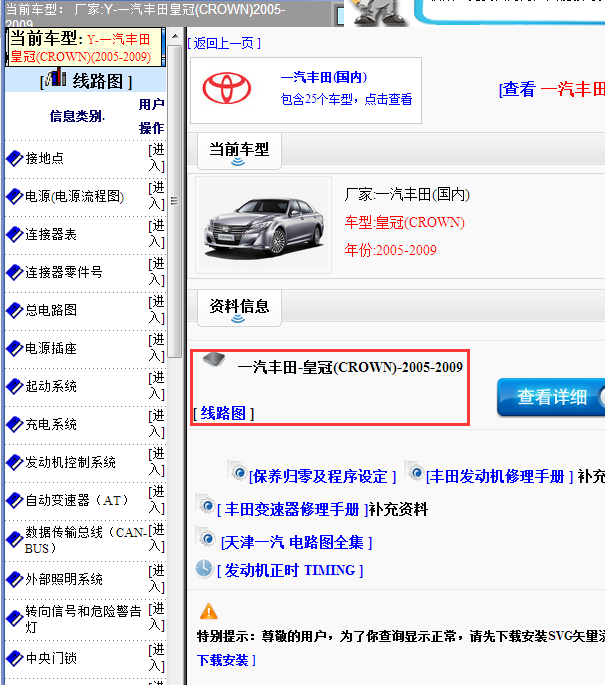The width and height of the screenshot is (605, 685).
Task: Open 一汽丰田(国内) manufacturer link
Action: tap(324, 77)
